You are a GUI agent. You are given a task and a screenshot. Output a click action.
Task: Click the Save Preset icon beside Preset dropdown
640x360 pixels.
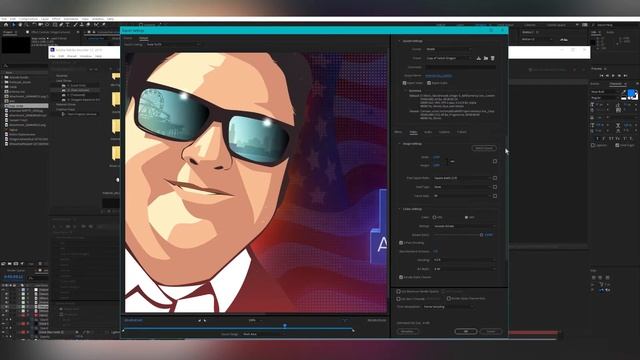tap(479, 58)
